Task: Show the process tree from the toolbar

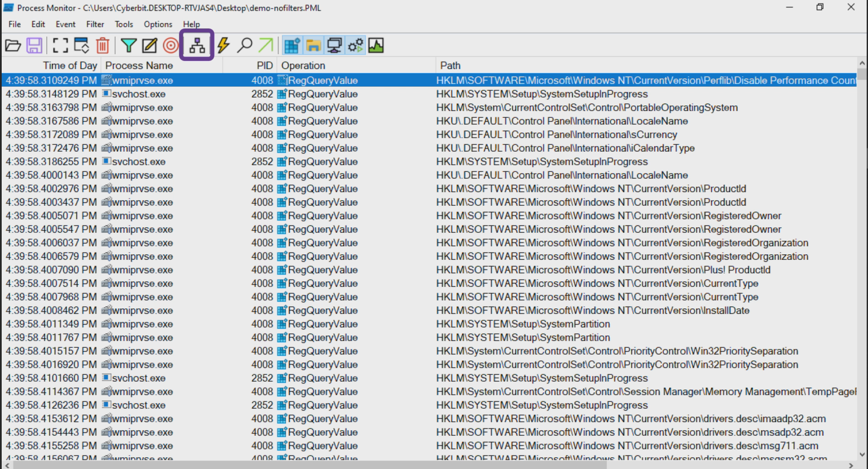Action: 197,46
